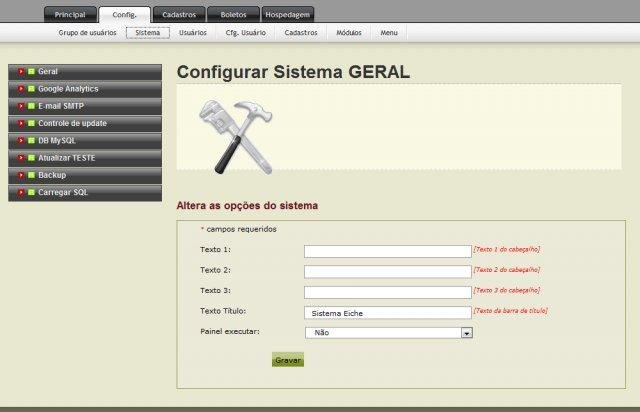Open Cfg. Usuário submenu item
The width and height of the screenshot is (640, 412).
[x=246, y=33]
